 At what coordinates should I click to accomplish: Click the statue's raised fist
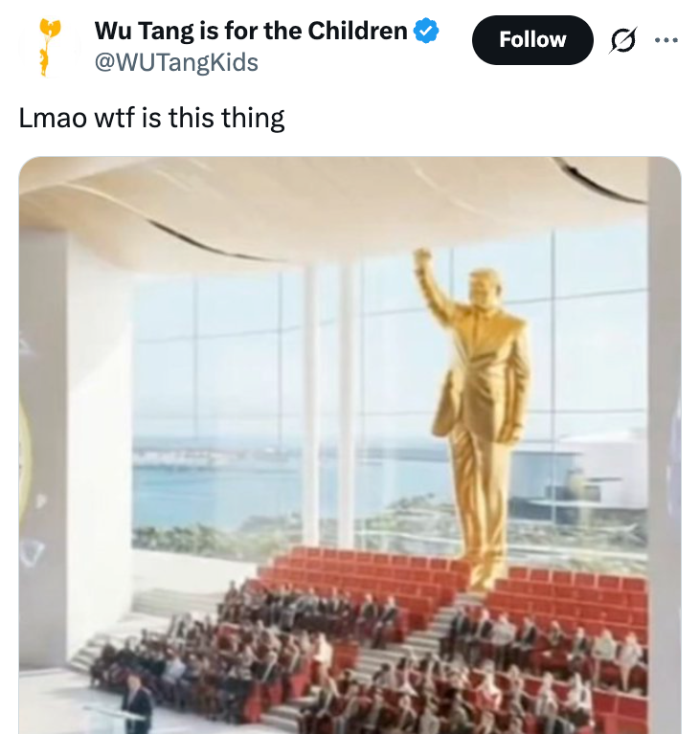point(421,261)
